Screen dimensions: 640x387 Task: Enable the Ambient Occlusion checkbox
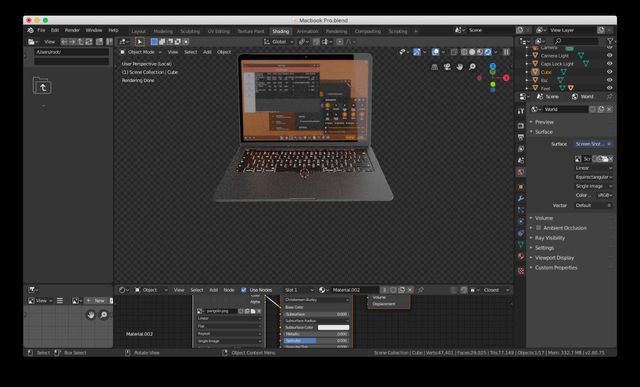pos(538,228)
